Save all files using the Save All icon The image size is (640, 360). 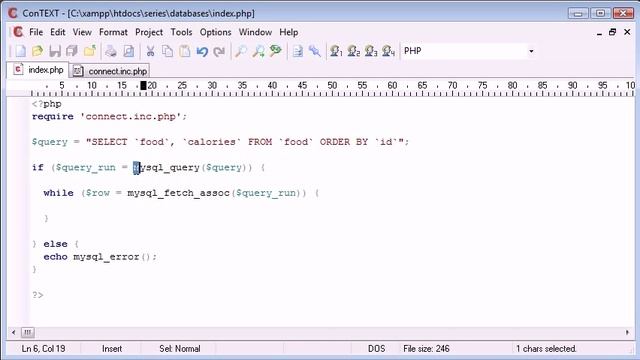point(72,51)
